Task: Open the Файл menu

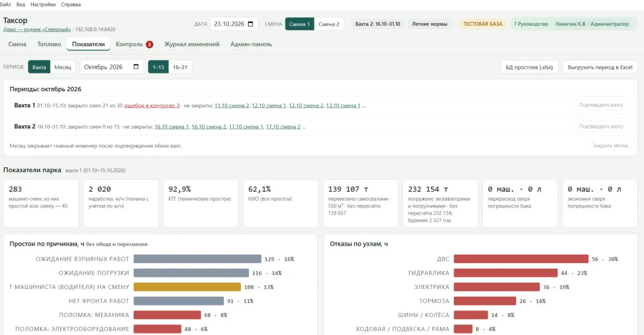Action: click(x=5, y=5)
